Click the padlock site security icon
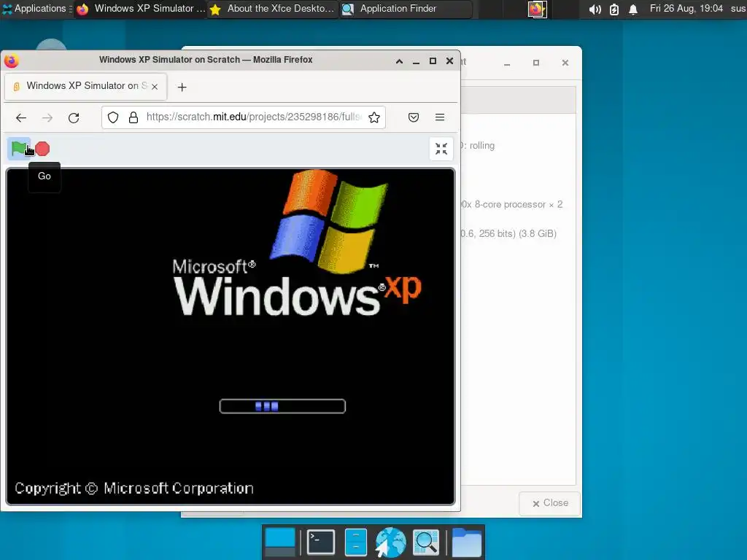Screen dimensions: 747x560 point(133,117)
